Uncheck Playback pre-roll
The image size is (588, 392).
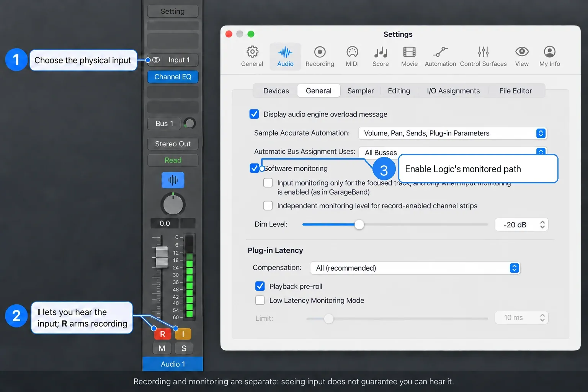(x=260, y=286)
